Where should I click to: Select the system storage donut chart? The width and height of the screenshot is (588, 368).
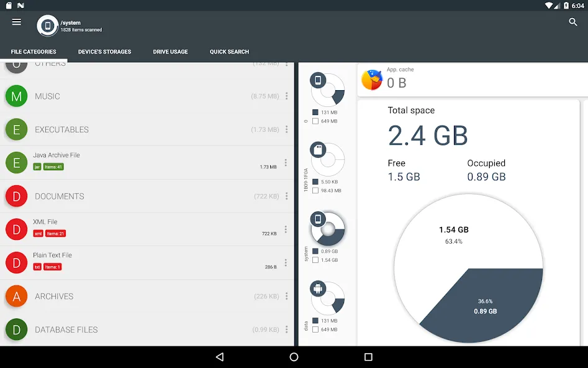pos(327,229)
